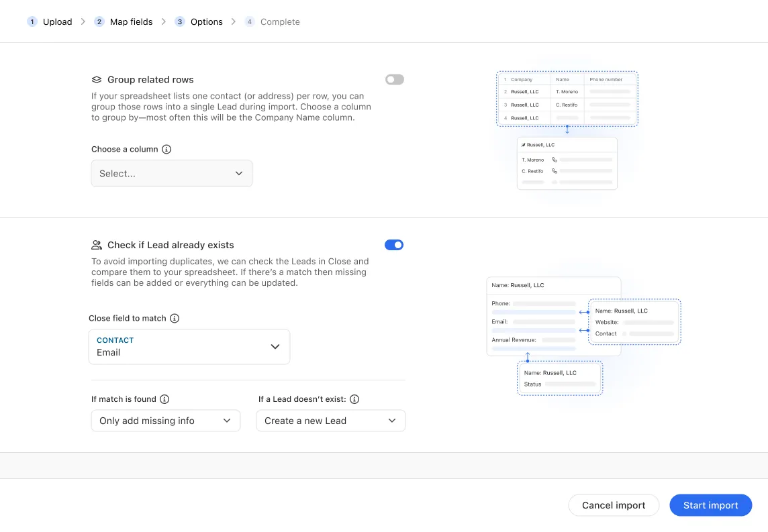Click the step 4 number badge

[x=249, y=21]
